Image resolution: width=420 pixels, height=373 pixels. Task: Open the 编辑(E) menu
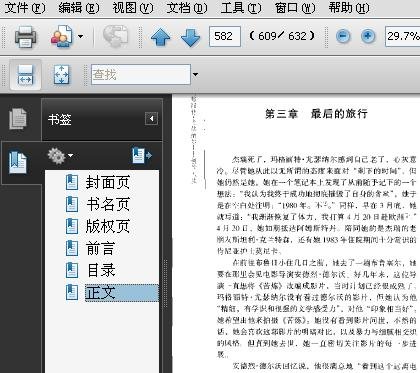coord(79,7)
